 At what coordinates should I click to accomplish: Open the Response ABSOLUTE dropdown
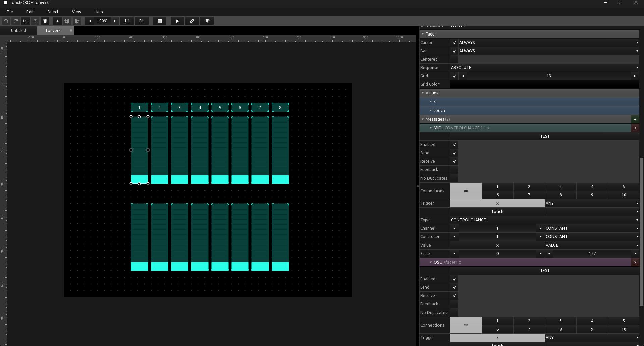[x=544, y=68]
